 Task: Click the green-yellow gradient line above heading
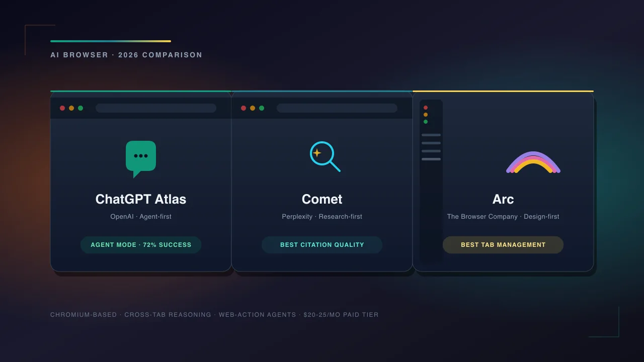coord(111,41)
